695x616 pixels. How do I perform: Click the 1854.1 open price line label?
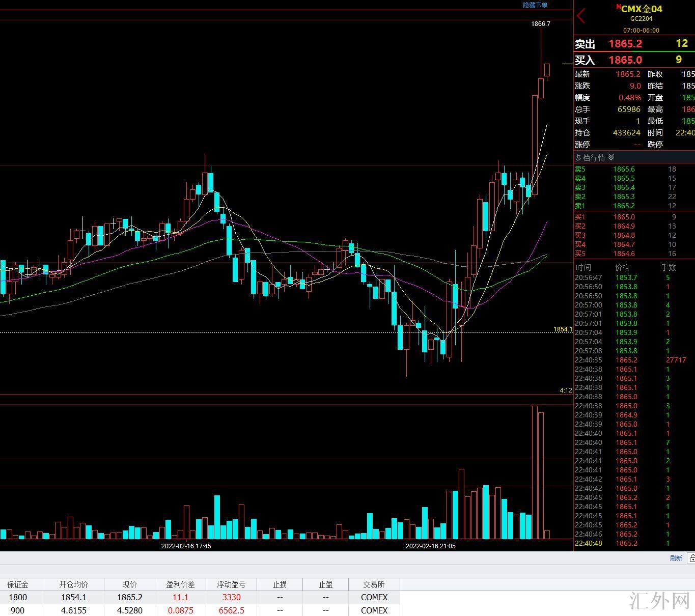pyautogui.click(x=563, y=329)
